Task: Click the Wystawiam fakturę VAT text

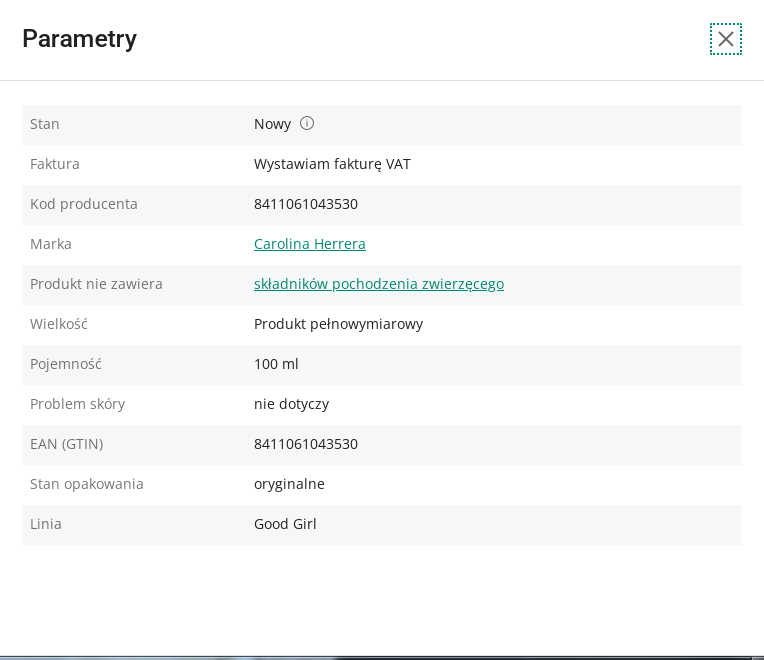Action: click(332, 164)
